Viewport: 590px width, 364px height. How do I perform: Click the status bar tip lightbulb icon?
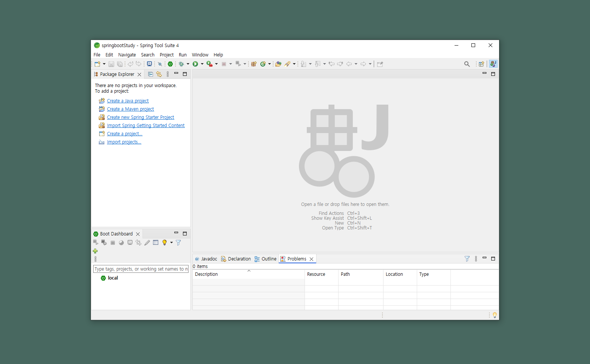tap(495, 315)
